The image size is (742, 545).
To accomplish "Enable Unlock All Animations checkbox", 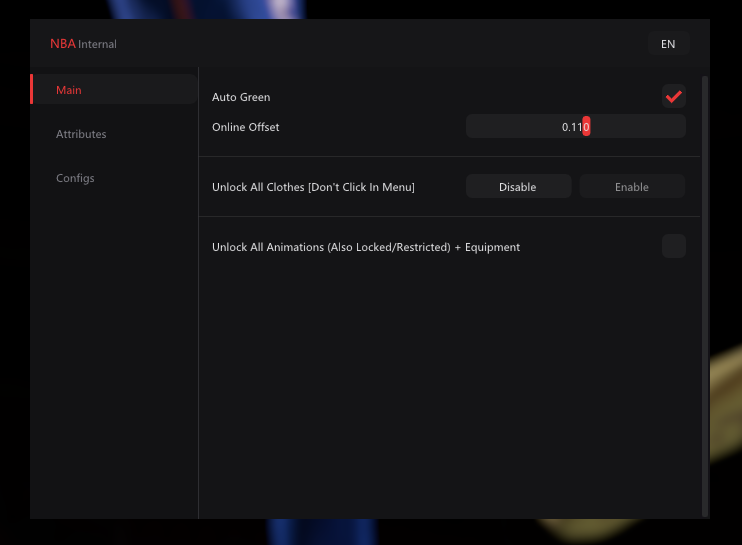I will point(673,246).
